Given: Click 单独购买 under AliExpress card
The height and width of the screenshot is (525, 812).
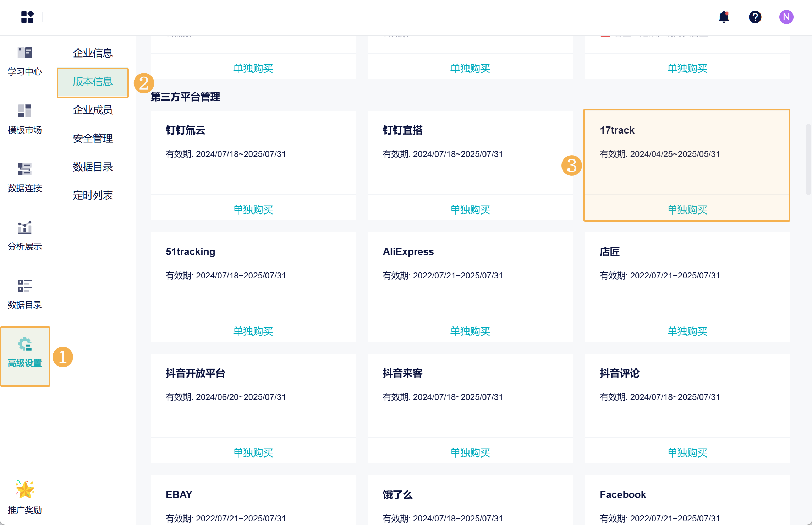Looking at the screenshot, I should coord(470,331).
